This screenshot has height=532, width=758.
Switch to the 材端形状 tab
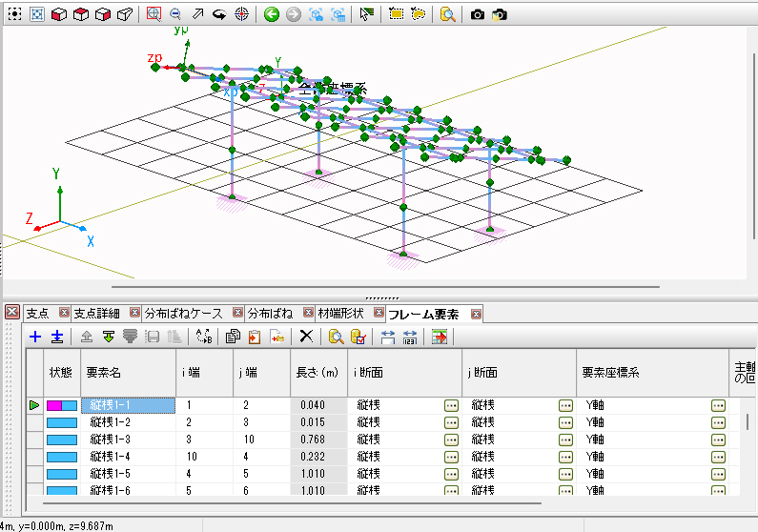point(342,313)
